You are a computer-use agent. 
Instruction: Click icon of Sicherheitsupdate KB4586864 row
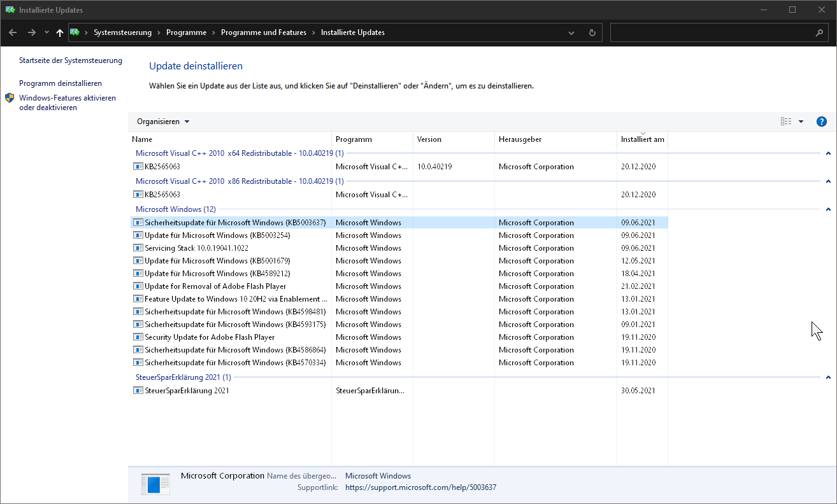tap(138, 350)
